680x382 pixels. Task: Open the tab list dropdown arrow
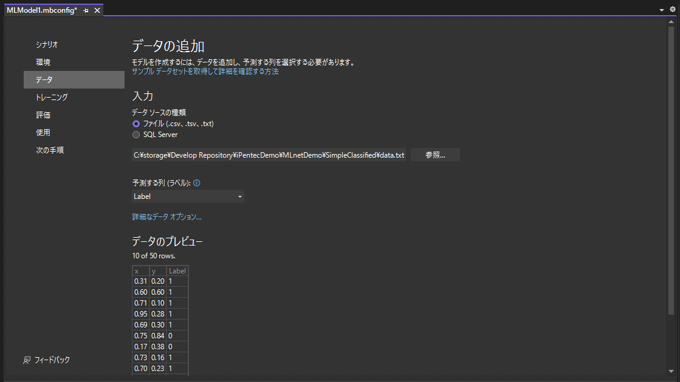tap(661, 10)
